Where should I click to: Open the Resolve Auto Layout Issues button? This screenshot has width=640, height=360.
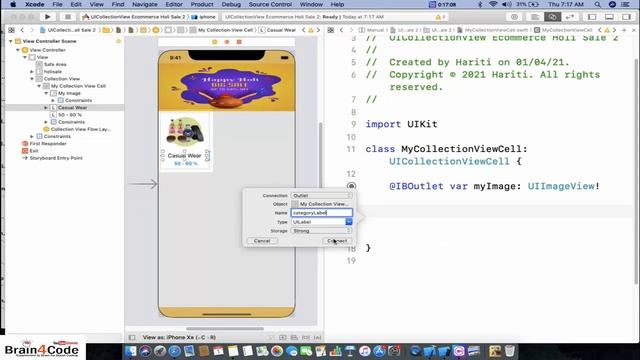317,338
